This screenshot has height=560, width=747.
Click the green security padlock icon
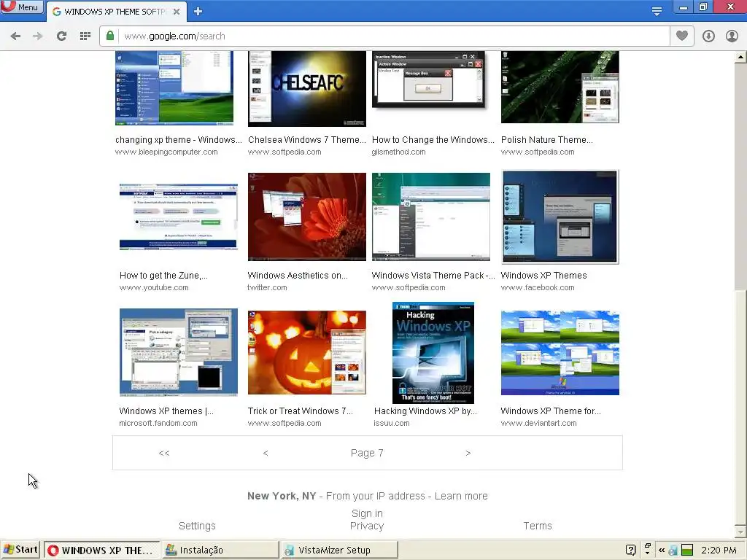click(110, 36)
